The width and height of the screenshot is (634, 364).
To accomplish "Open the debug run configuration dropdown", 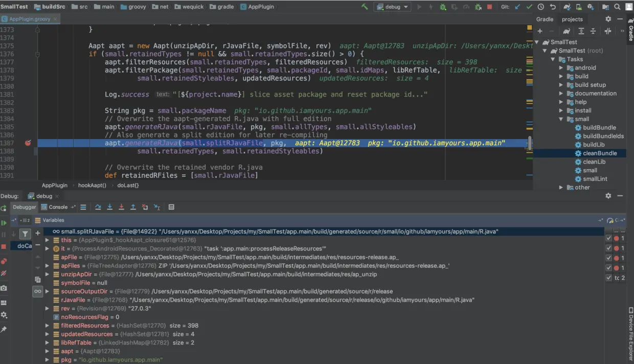I will click(392, 7).
